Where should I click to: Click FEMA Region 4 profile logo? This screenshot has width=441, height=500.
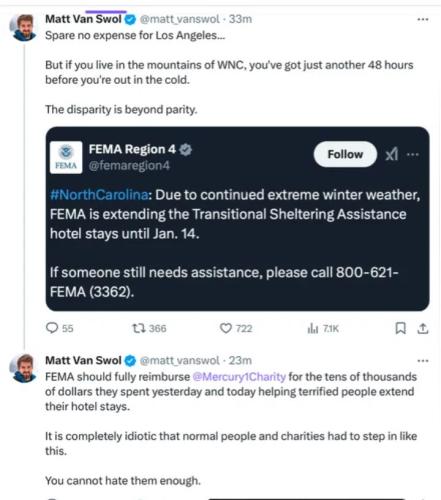[66, 157]
